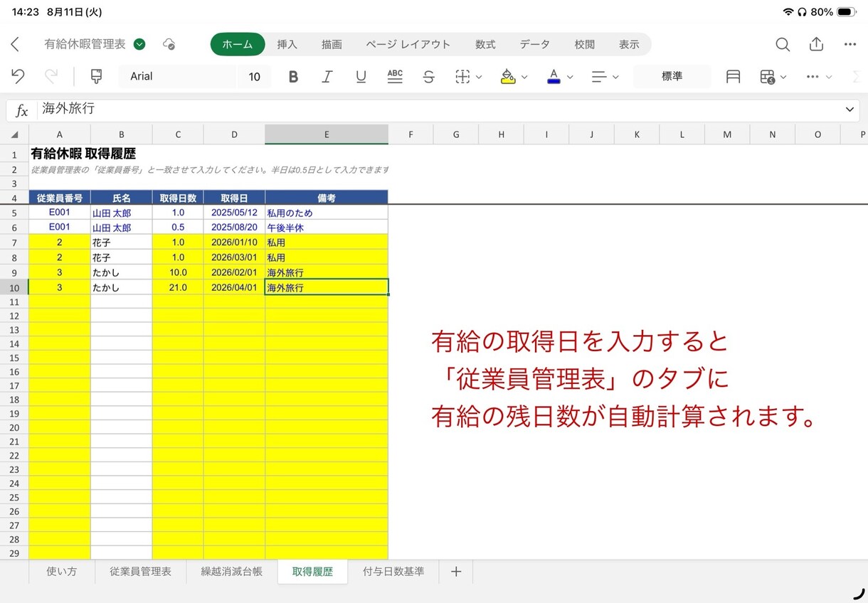The width and height of the screenshot is (868, 603).
Task: Tap the select-all corner triangle
Action: (x=14, y=134)
